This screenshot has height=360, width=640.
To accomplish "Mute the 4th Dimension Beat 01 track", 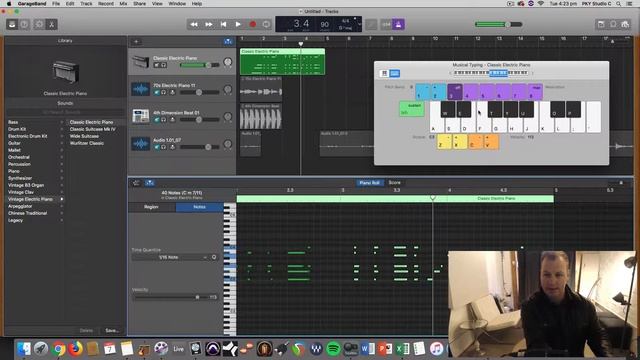I will (x=156, y=120).
